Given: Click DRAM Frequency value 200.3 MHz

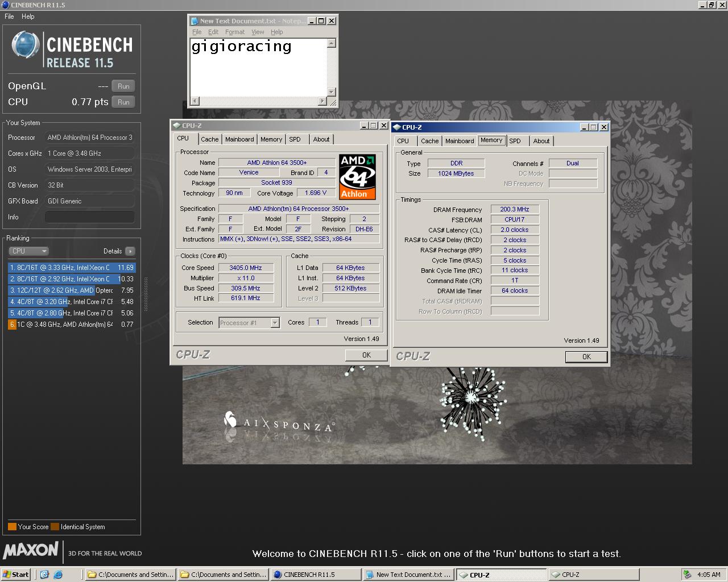Looking at the screenshot, I should (515, 210).
